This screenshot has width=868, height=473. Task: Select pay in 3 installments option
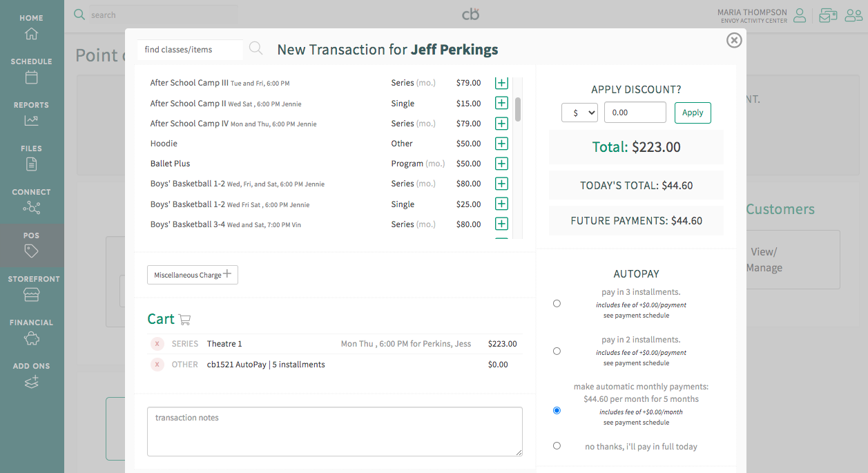click(x=557, y=303)
